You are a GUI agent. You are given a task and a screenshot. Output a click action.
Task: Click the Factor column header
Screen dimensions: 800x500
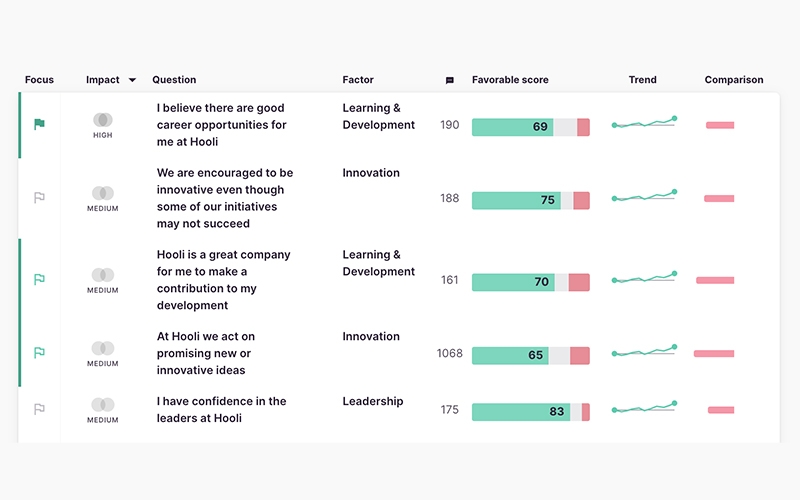click(x=358, y=80)
